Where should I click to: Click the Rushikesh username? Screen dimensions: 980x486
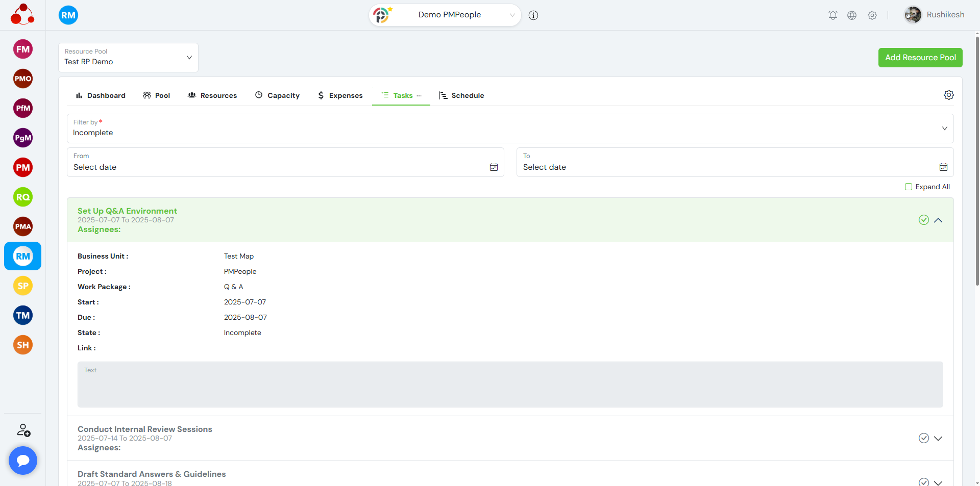click(945, 15)
